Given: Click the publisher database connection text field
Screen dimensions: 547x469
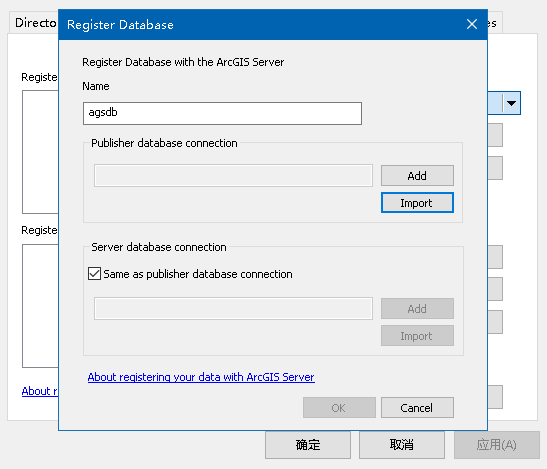Looking at the screenshot, I should (x=233, y=176).
